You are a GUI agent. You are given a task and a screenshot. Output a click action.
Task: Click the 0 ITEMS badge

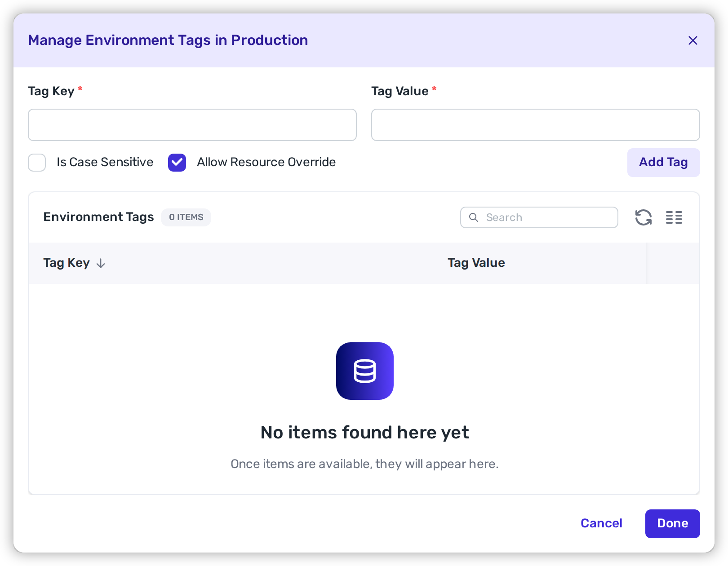(186, 217)
